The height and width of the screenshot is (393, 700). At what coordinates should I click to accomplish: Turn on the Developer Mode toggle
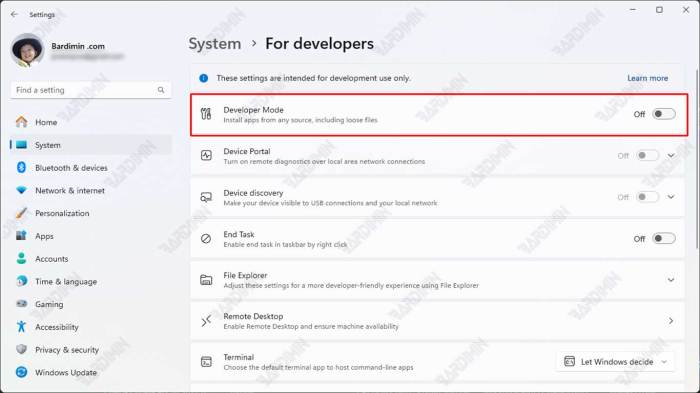[663, 114]
